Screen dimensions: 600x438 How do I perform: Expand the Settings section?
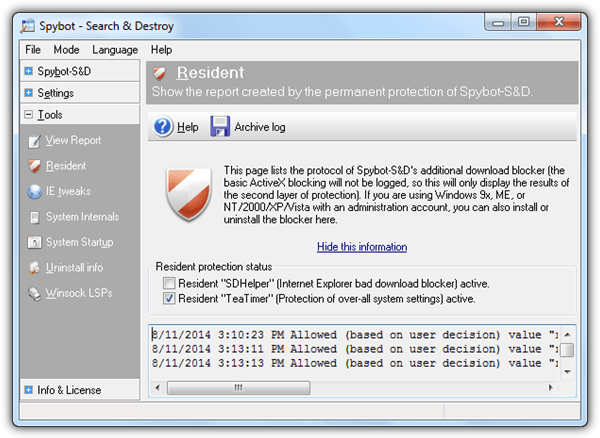click(x=28, y=93)
